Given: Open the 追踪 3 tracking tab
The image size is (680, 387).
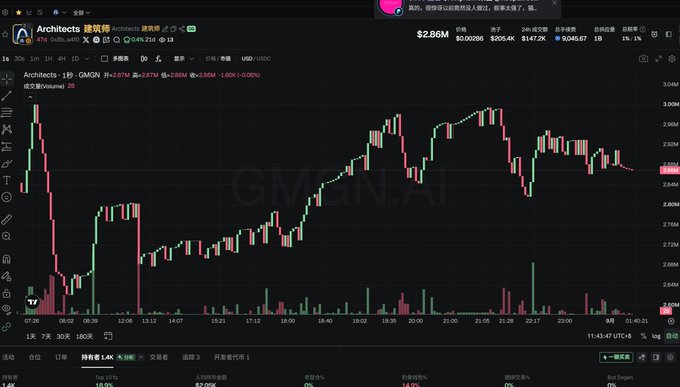Looking at the screenshot, I should pyautogui.click(x=191, y=357).
